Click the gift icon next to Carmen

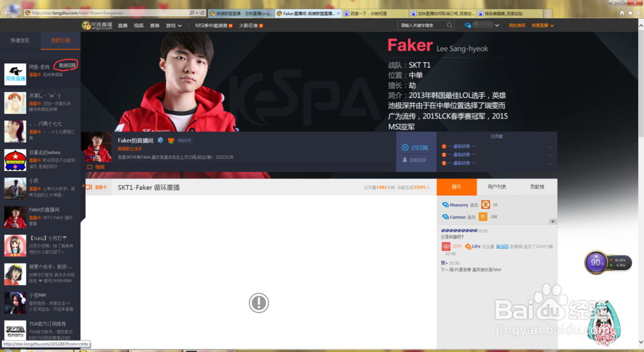pyautogui.click(x=483, y=217)
